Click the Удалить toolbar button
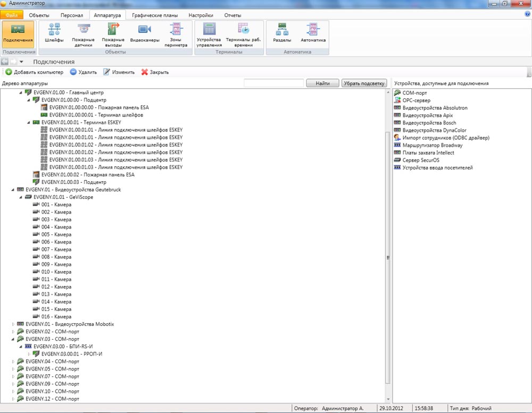 tap(83, 72)
